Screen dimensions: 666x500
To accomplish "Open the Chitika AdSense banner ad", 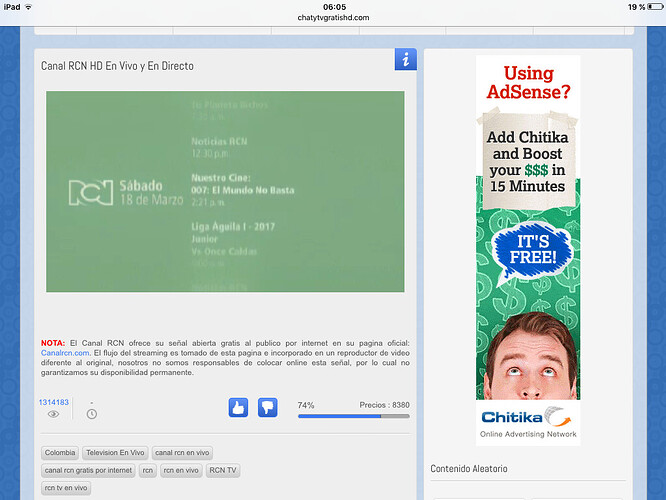I will tap(528, 250).
